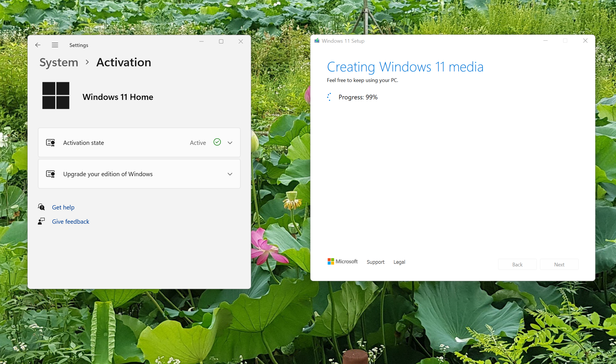This screenshot has width=616, height=364.
Task: Click the Get help headset icon
Action: [x=41, y=207]
